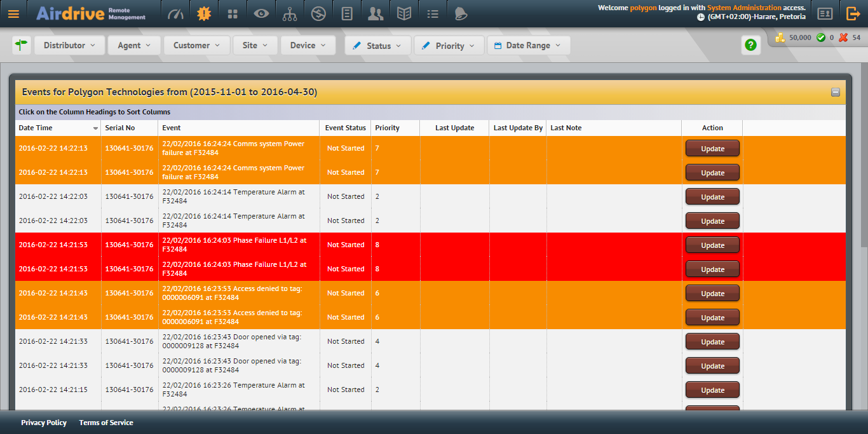Click the gold coins credits icon

(x=780, y=37)
